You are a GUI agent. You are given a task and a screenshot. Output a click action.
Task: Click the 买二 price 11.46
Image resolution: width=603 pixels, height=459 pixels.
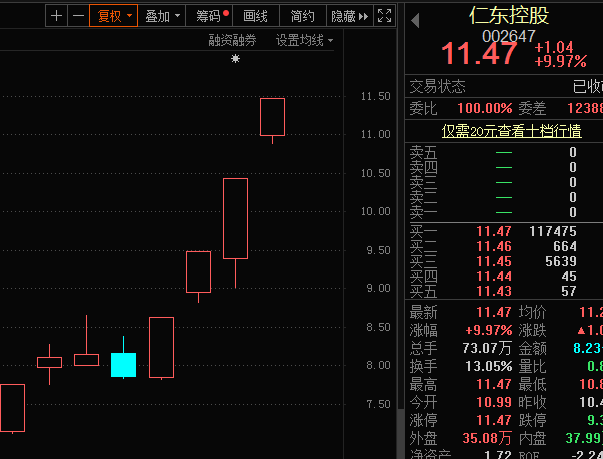tap(494, 246)
